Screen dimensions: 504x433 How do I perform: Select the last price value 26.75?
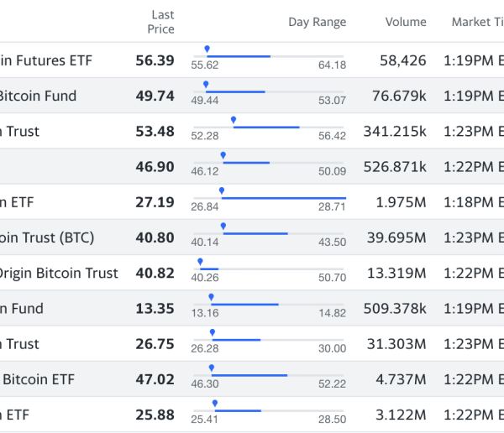(x=155, y=344)
